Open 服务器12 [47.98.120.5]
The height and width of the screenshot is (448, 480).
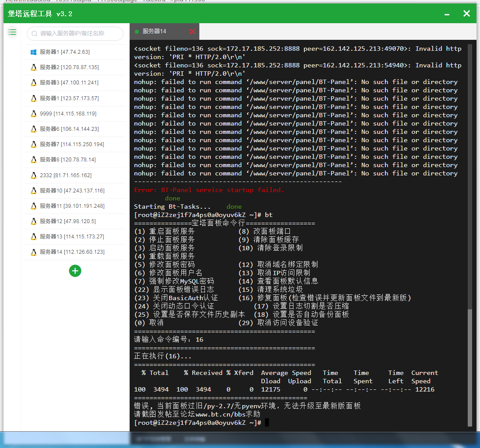[x=75, y=221]
